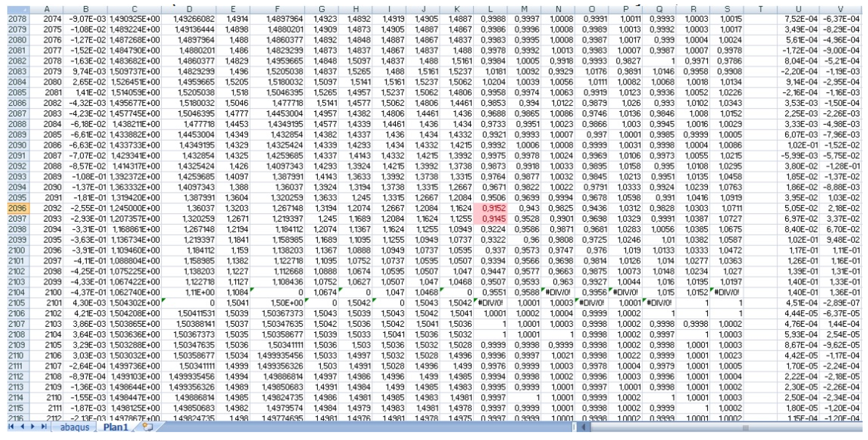
Task: Select row 2104 header
Action: click(x=17, y=292)
